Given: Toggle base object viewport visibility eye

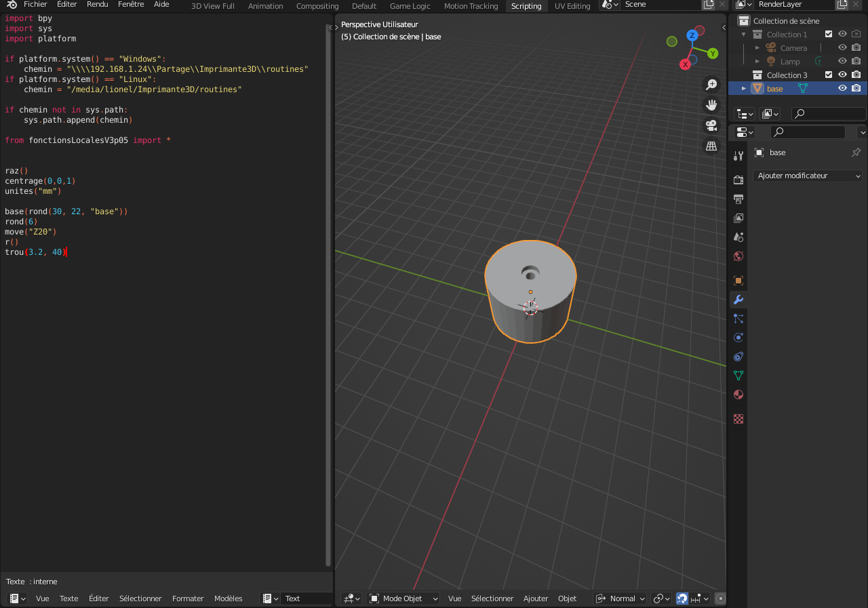Looking at the screenshot, I should [x=842, y=88].
